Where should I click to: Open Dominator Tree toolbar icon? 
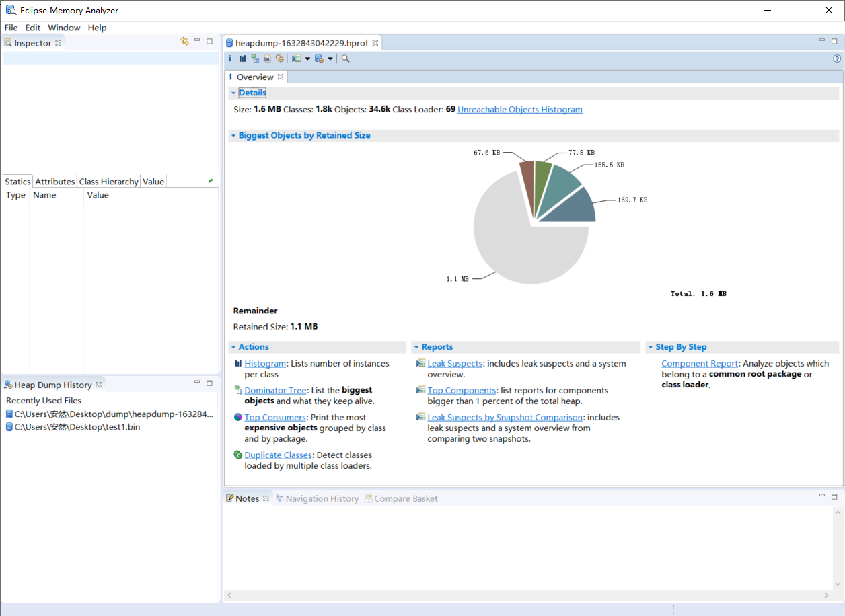coord(255,59)
